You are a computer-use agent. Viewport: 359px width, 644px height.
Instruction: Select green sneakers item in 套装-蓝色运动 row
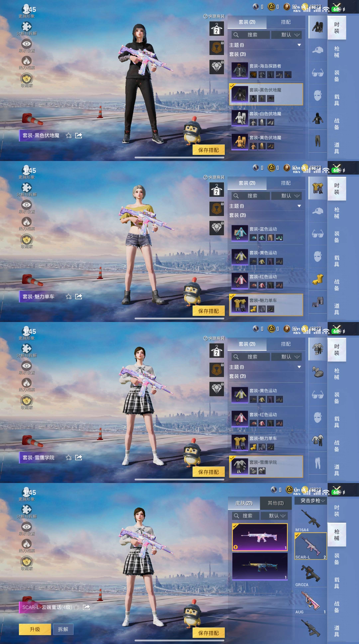(279, 238)
